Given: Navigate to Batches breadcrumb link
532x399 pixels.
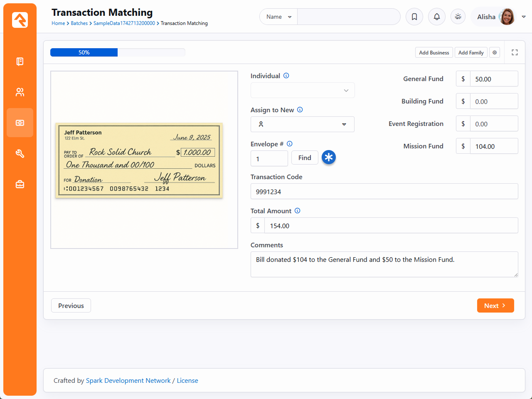Looking at the screenshot, I should tap(79, 23).
